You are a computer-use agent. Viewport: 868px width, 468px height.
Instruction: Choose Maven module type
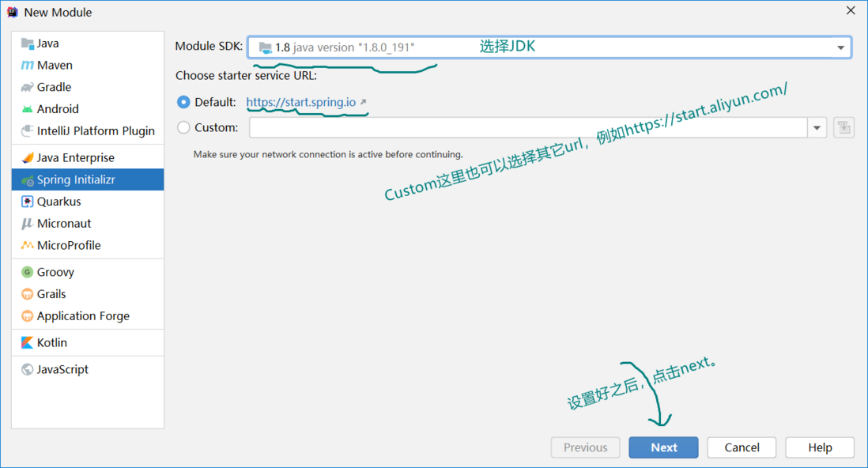pyautogui.click(x=88, y=66)
